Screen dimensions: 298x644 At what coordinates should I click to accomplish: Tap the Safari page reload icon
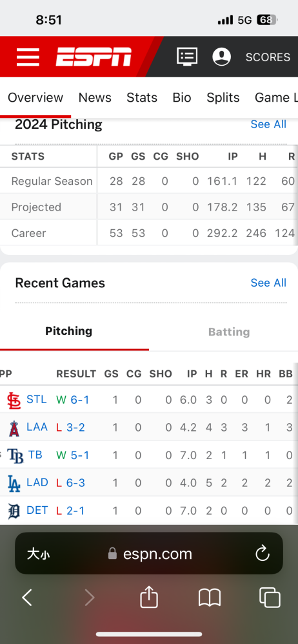click(x=262, y=554)
